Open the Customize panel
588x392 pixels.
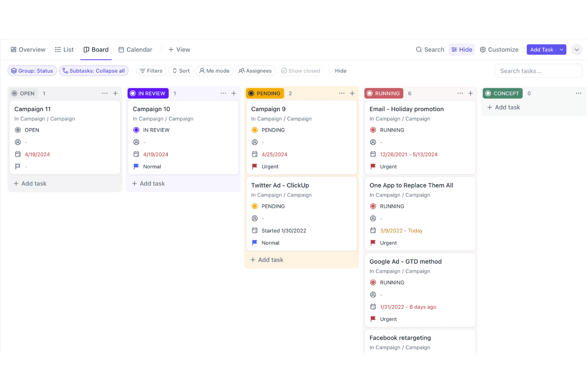499,50
